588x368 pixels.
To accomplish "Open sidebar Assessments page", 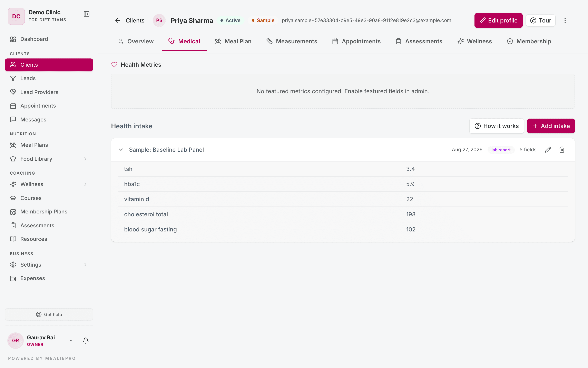I will click(x=49, y=225).
